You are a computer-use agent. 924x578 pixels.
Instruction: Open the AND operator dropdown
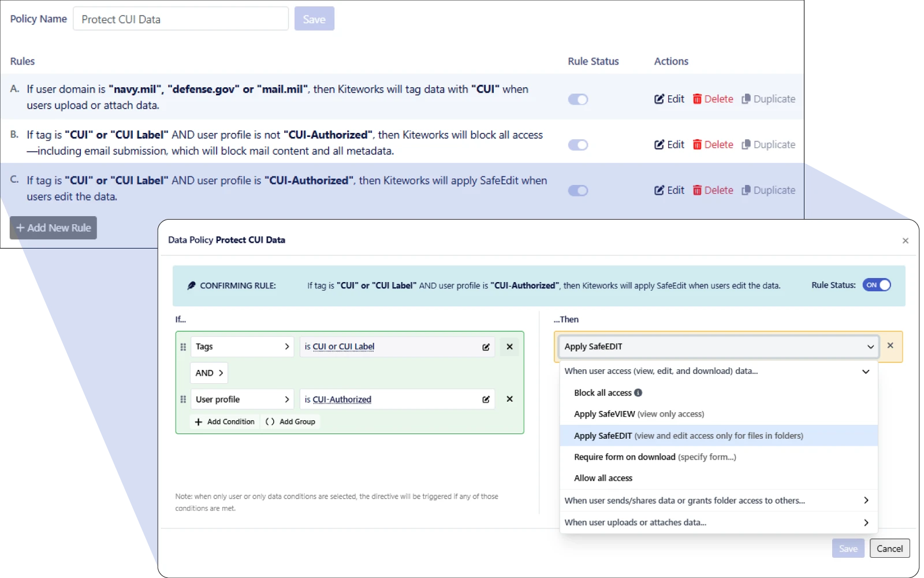click(209, 373)
